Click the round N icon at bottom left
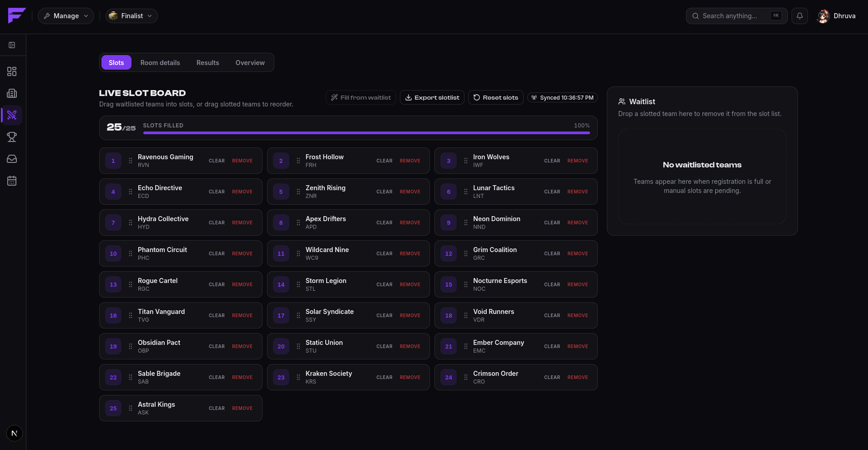This screenshot has width=868, height=450. point(15,433)
